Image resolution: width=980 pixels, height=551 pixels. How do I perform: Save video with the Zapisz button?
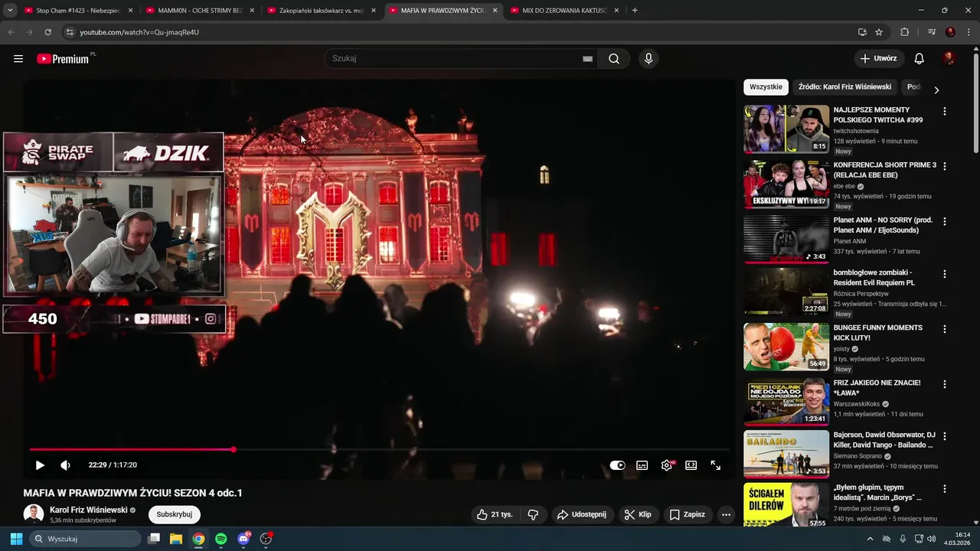(687, 514)
